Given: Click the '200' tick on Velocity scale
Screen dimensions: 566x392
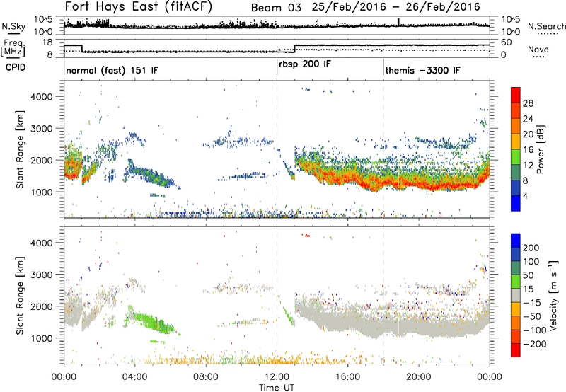Looking at the screenshot, I should [531, 248].
